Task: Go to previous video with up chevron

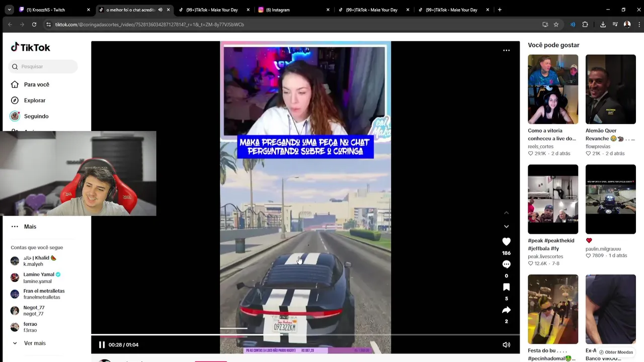Action: tap(506, 213)
